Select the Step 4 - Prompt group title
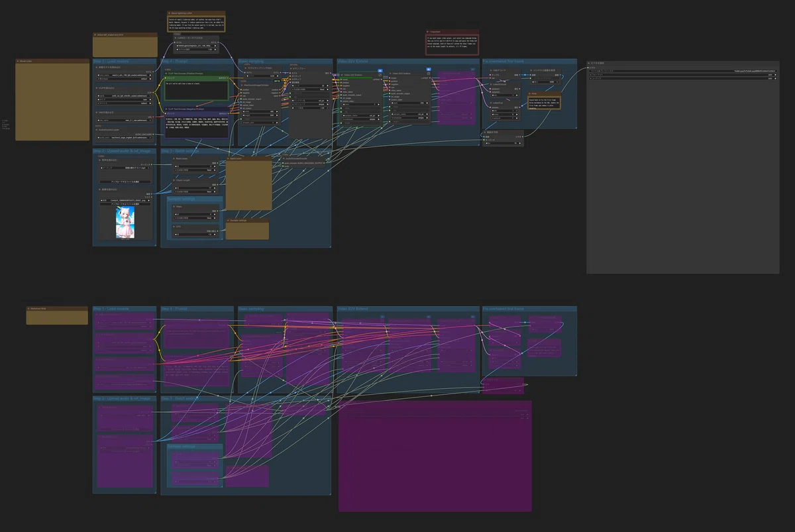 pos(174,62)
